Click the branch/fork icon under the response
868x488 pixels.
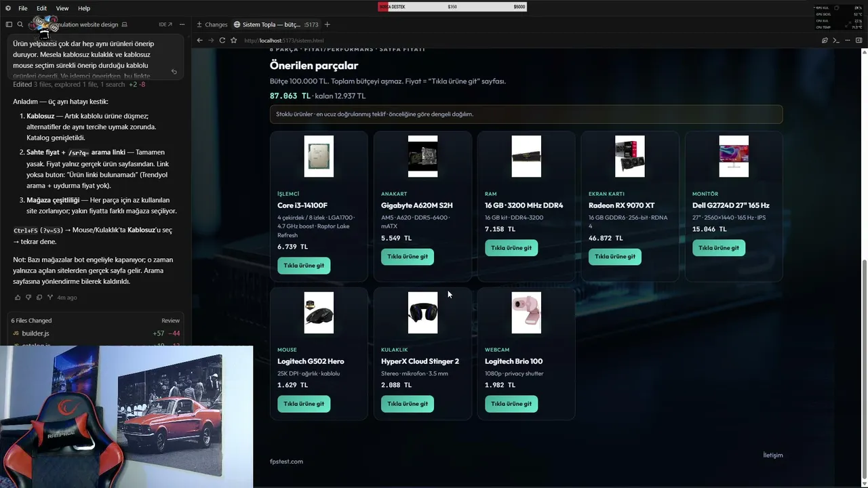pos(50,298)
